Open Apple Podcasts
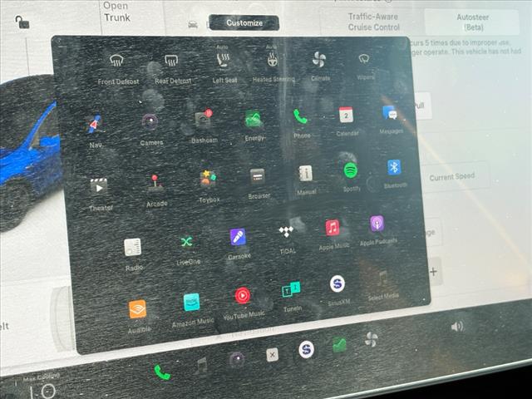Viewport: 532px width, 399px height. [x=377, y=229]
